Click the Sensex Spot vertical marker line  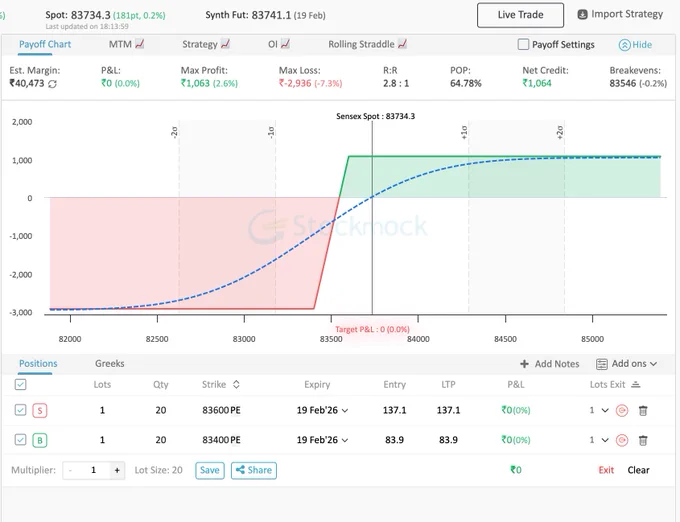pos(372,217)
